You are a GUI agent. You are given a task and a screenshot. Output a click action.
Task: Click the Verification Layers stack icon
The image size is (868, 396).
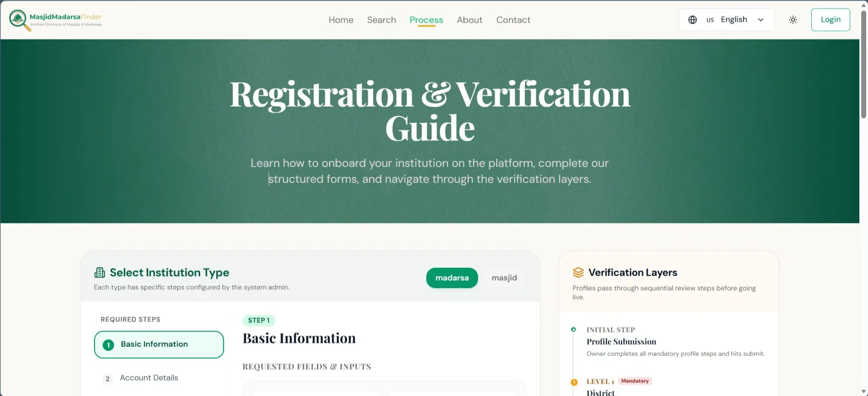click(578, 272)
